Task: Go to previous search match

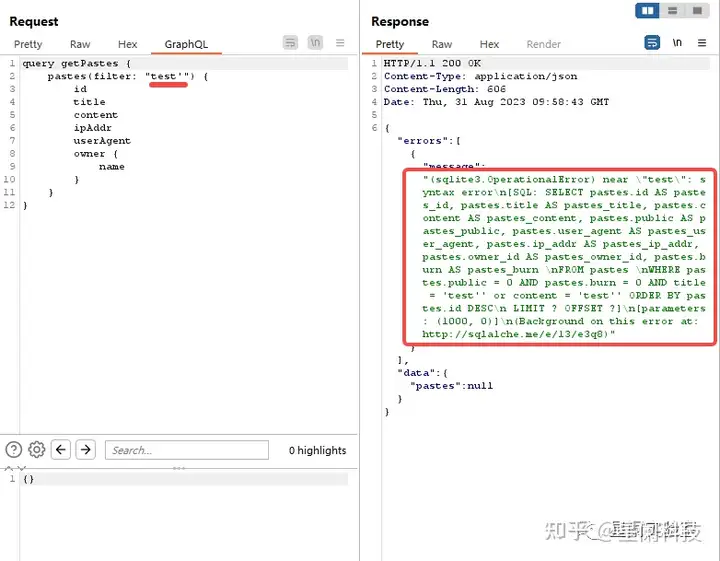Action: [x=61, y=449]
